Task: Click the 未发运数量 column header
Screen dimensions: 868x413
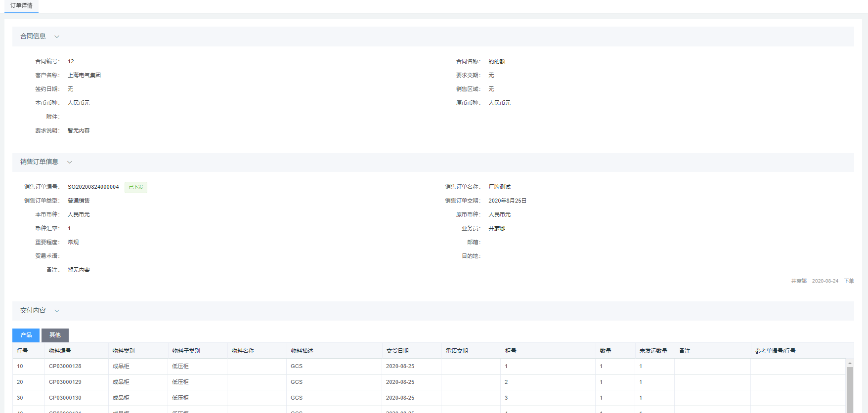Action: 653,351
